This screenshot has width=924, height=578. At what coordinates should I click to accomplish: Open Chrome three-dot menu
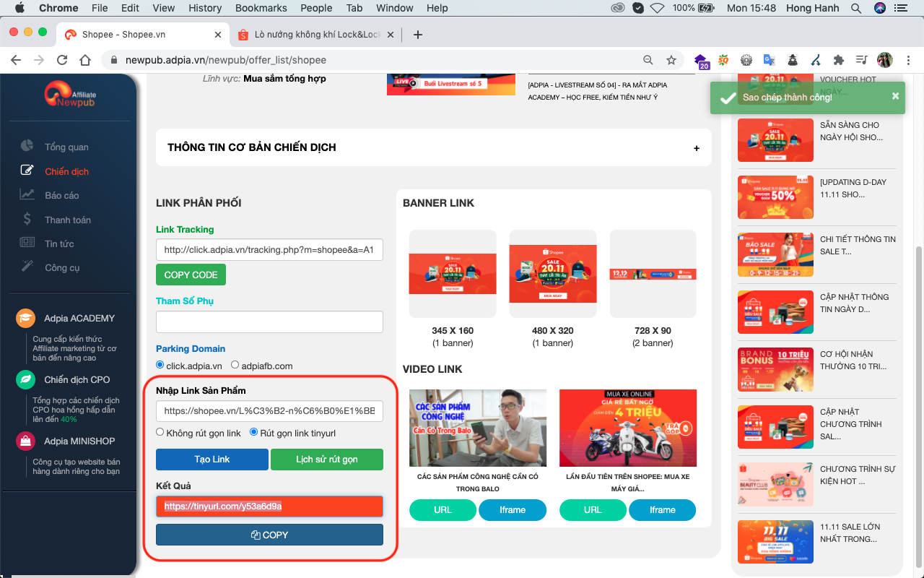[x=908, y=60]
